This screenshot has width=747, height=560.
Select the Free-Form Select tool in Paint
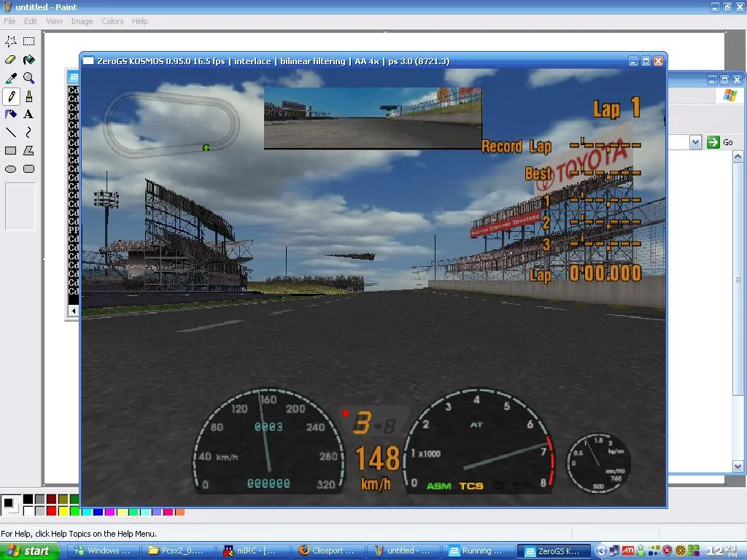click(11, 42)
